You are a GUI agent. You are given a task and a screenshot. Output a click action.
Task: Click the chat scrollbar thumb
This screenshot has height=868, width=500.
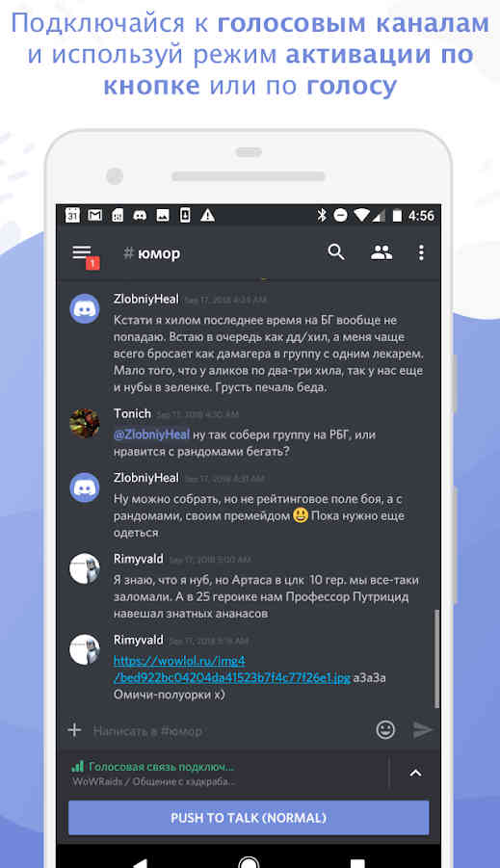click(436, 659)
